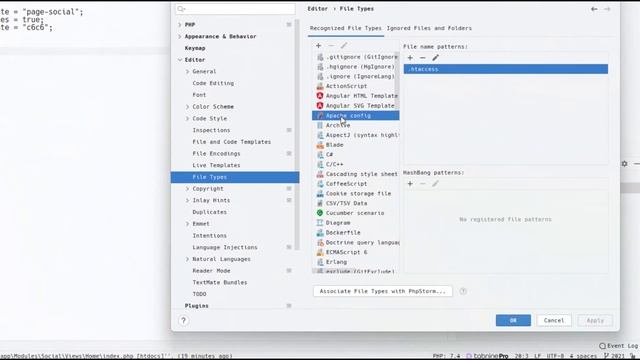640x360 pixels.
Task: Select the Cucumber scenario file type
Action: click(x=356, y=213)
